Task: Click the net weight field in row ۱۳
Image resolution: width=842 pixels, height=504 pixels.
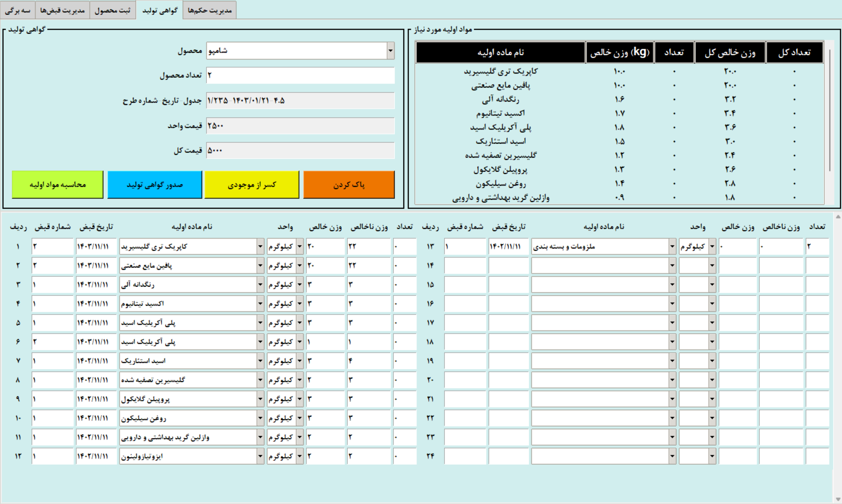Action: coord(737,246)
